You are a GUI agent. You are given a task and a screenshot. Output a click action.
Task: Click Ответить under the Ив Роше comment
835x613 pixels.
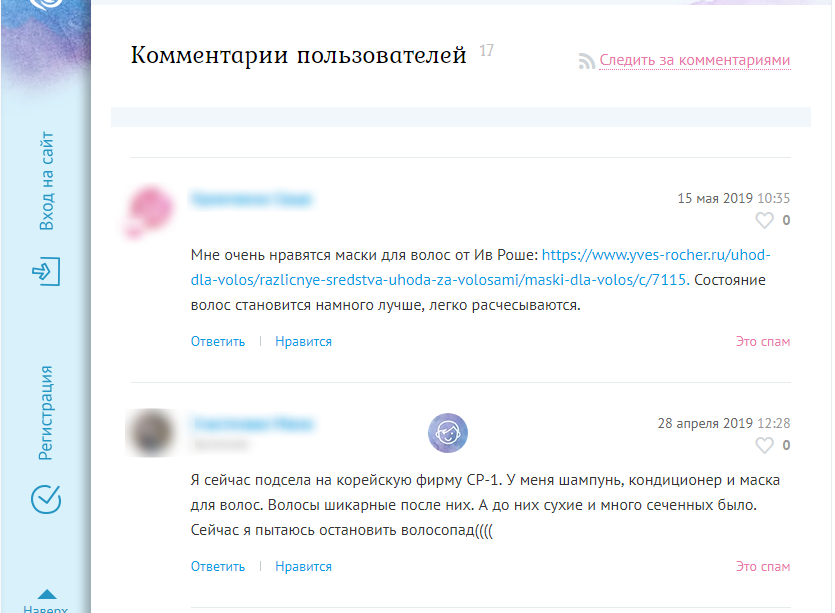coord(218,341)
